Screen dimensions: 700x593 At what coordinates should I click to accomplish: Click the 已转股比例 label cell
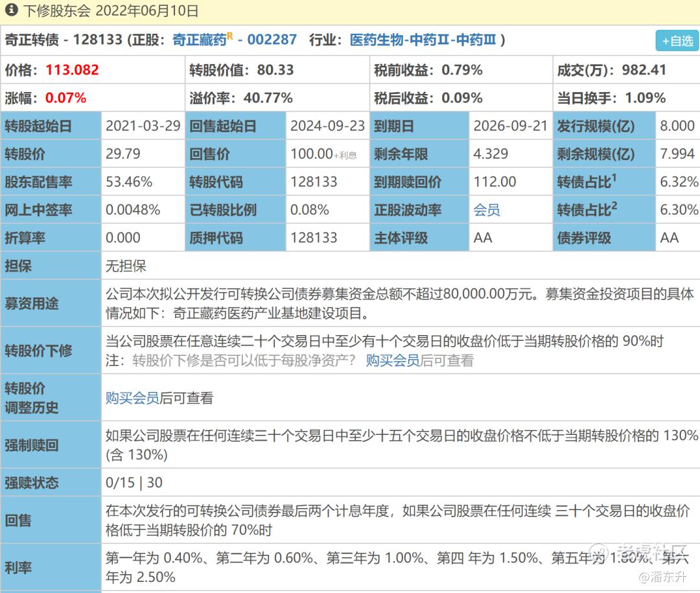[x=235, y=210]
